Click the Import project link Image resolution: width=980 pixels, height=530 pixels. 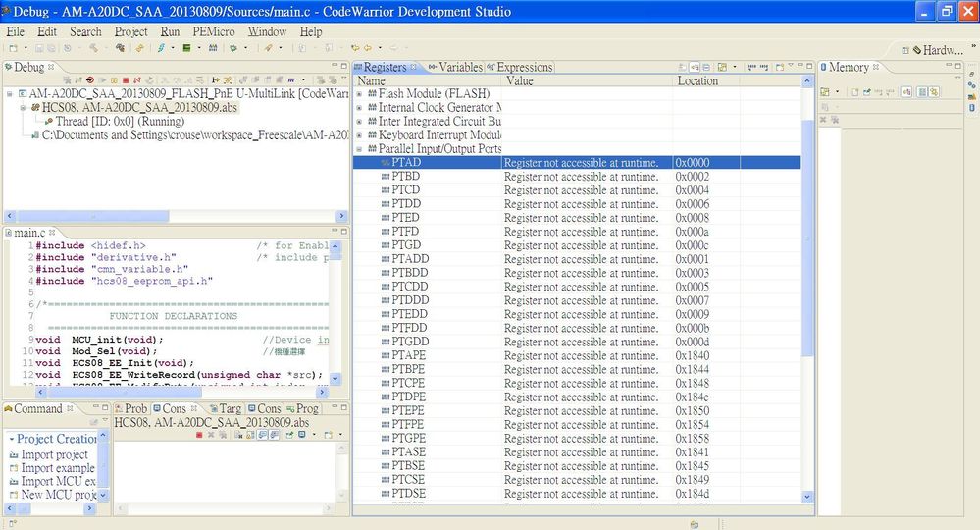click(x=54, y=455)
